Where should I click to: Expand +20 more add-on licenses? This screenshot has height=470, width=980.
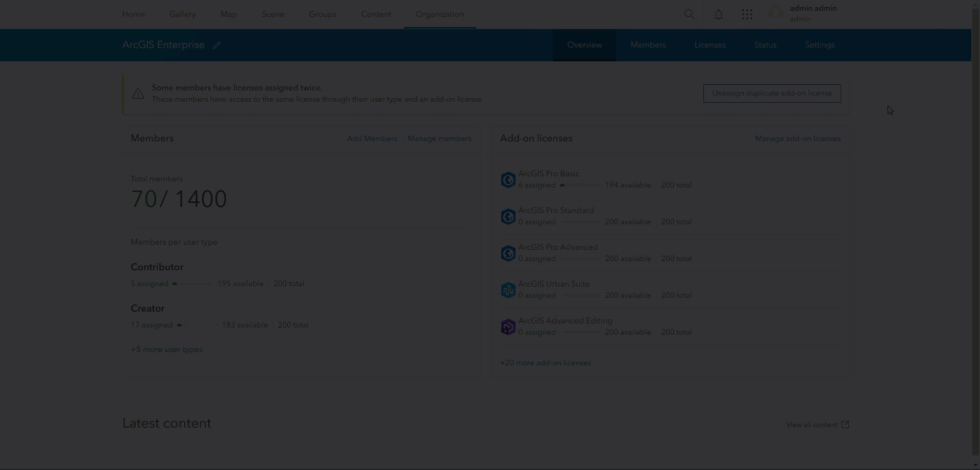click(x=546, y=363)
